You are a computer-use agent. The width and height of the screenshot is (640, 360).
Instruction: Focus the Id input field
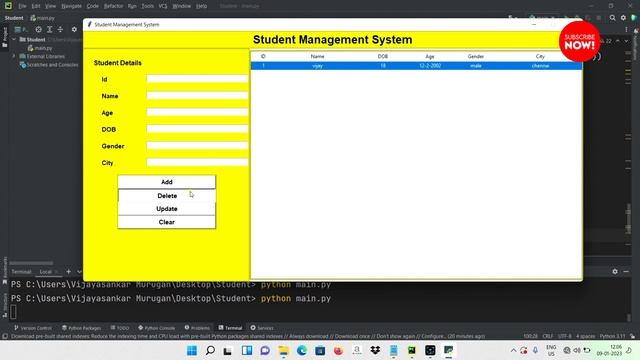197,79
